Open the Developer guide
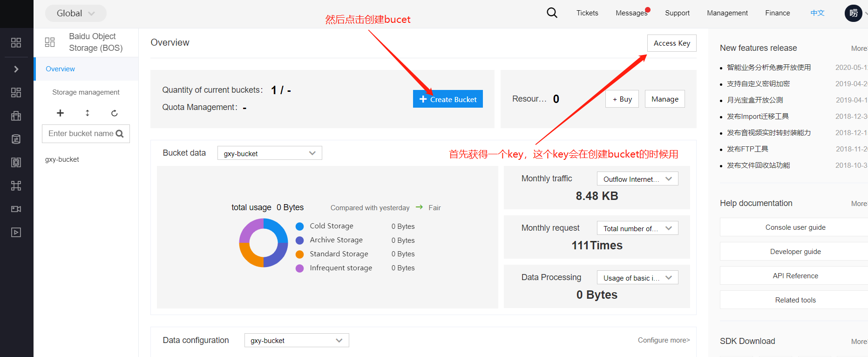Viewport: 868px width, 357px height. click(795, 251)
